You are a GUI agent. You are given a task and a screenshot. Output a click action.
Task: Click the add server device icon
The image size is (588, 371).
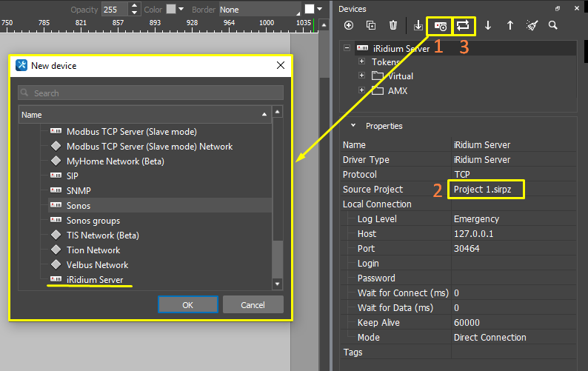(x=440, y=25)
